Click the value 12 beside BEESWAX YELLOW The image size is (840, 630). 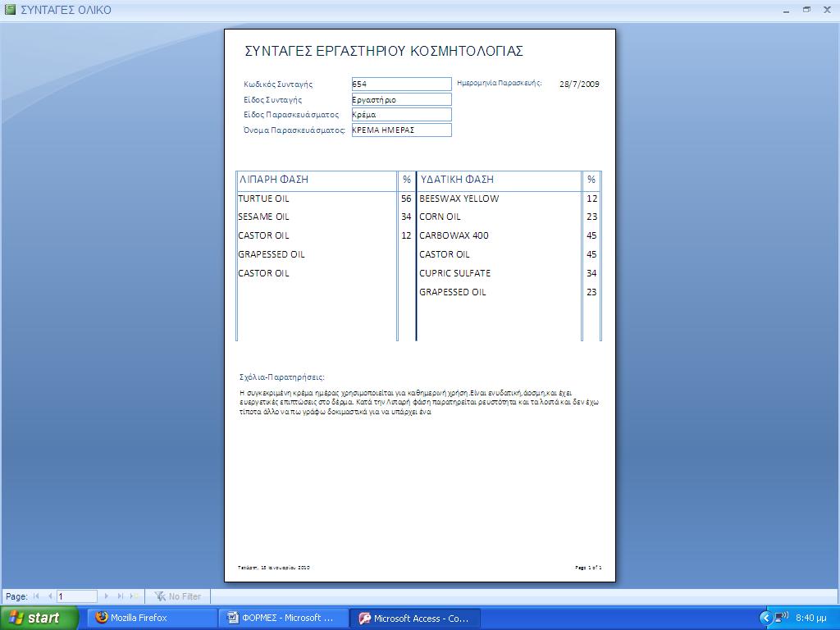[x=591, y=199]
